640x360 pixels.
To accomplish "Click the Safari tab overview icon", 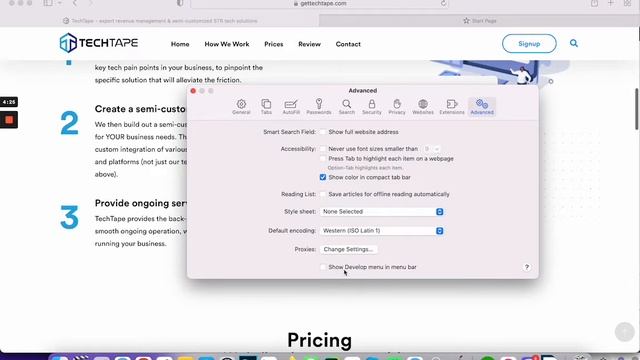I will tap(627, 3).
